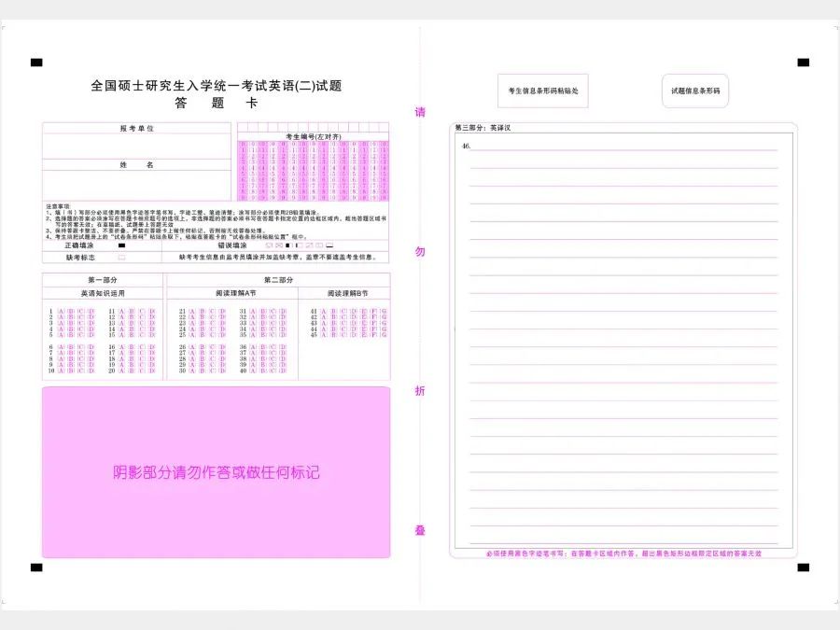Click the 考生信息条形码粘贴处 barcode box

click(x=542, y=91)
